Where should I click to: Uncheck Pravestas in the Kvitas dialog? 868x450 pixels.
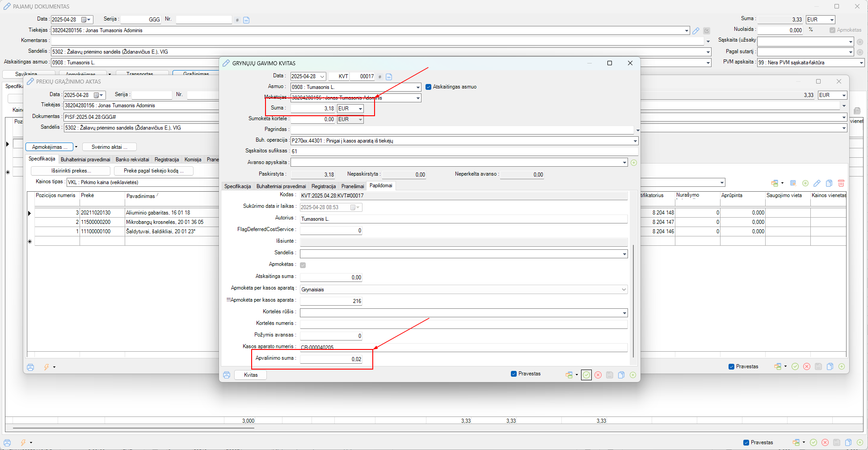514,374
